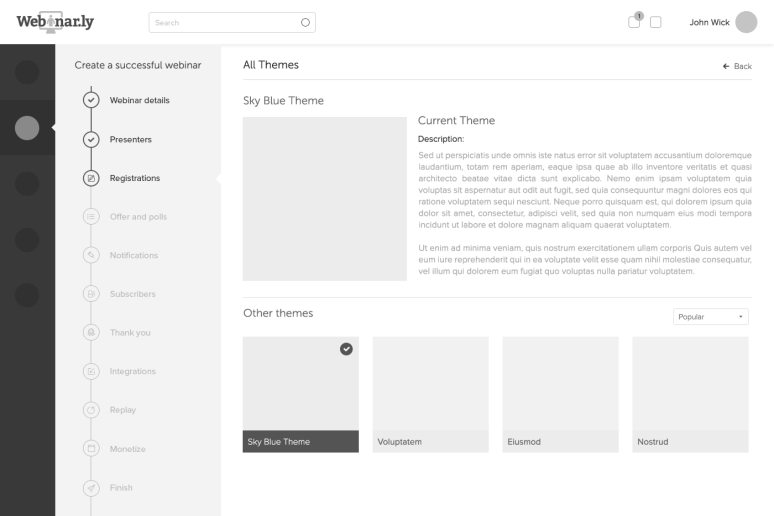Click the Back link

pos(736,66)
